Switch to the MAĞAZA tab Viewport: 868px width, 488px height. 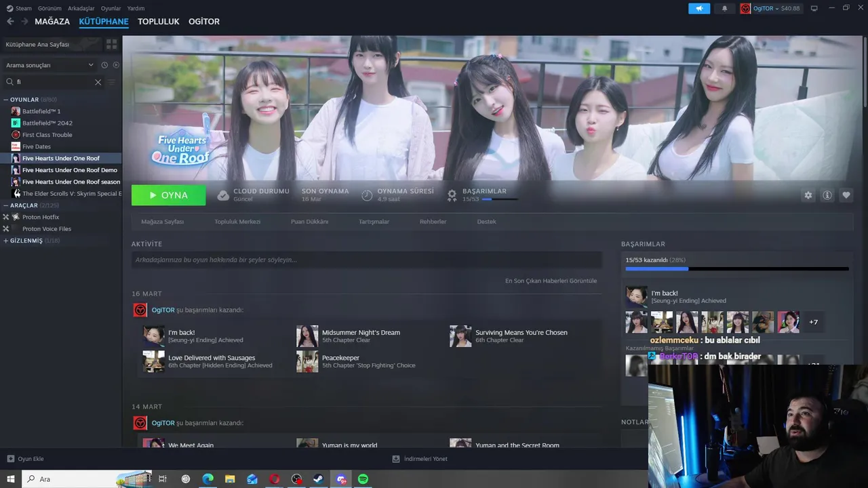click(52, 22)
